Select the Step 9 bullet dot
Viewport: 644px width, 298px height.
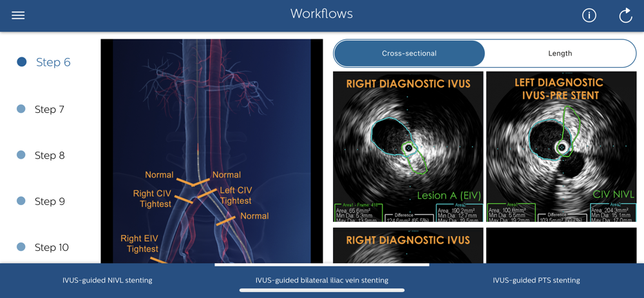[x=21, y=201]
